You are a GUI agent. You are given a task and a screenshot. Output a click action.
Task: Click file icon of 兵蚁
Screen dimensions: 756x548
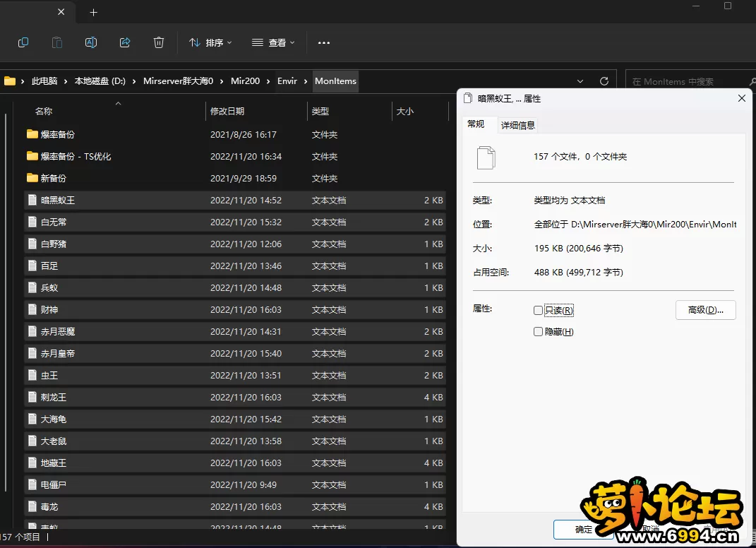(32, 287)
